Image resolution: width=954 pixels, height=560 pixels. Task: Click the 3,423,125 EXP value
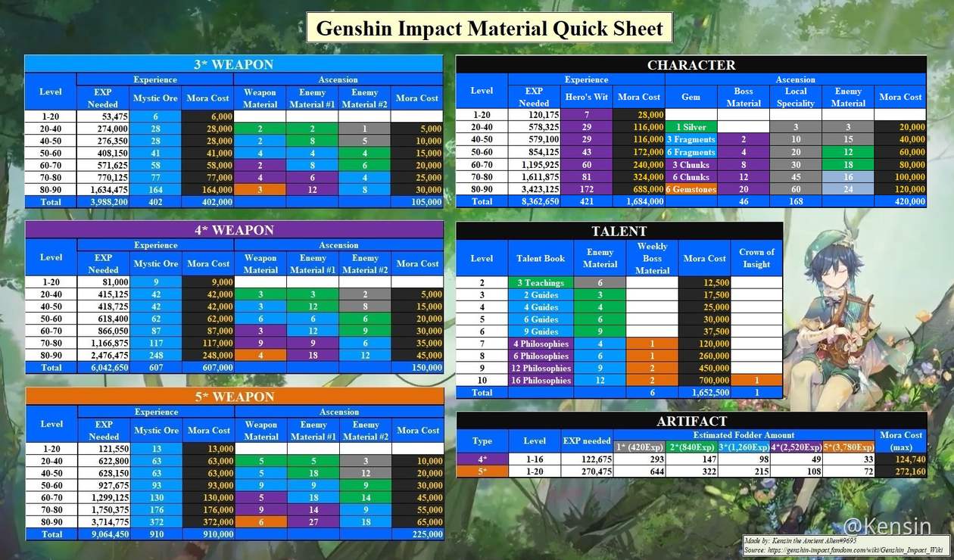[535, 189]
